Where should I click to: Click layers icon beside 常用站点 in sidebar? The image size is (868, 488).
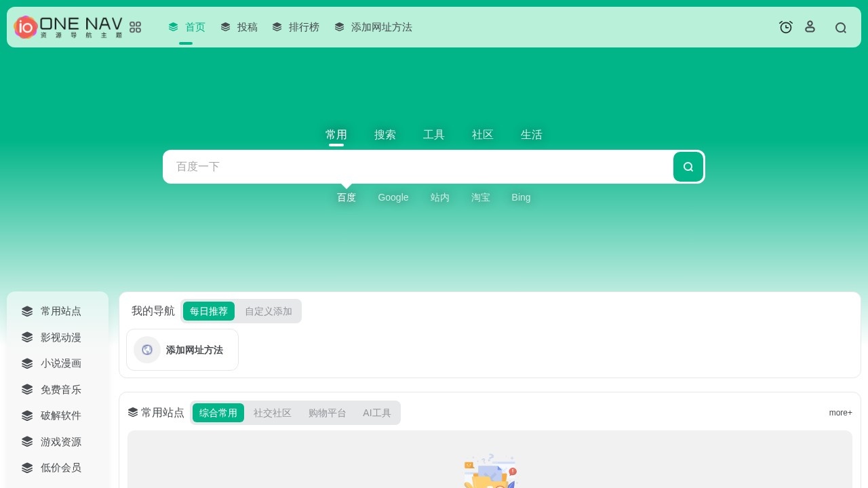[x=27, y=311]
